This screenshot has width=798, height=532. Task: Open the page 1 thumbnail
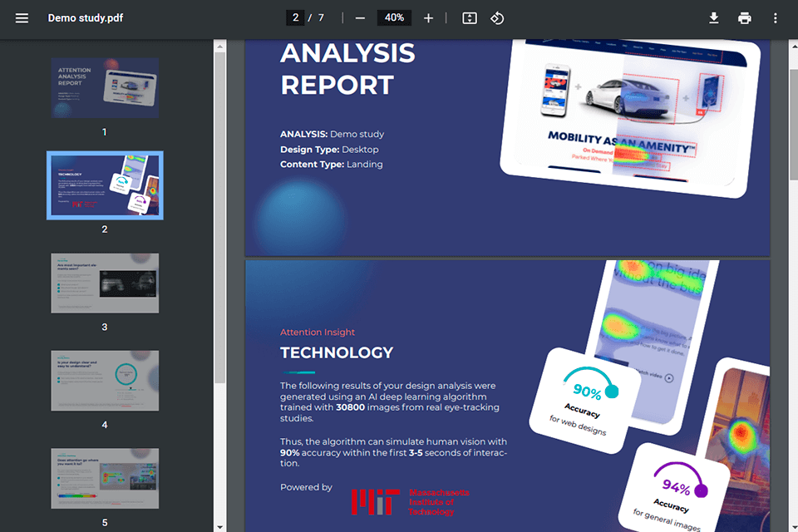click(x=105, y=87)
